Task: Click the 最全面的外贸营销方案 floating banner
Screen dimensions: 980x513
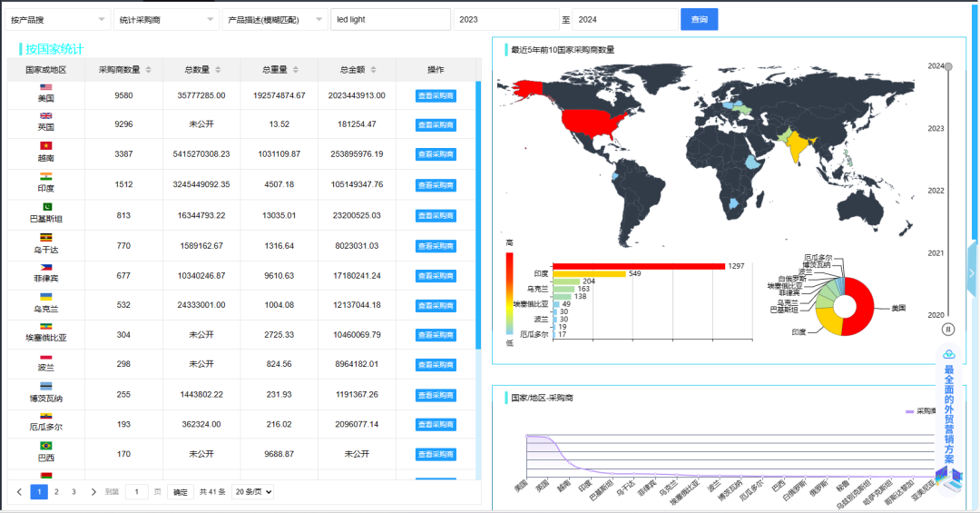Action: click(x=949, y=419)
